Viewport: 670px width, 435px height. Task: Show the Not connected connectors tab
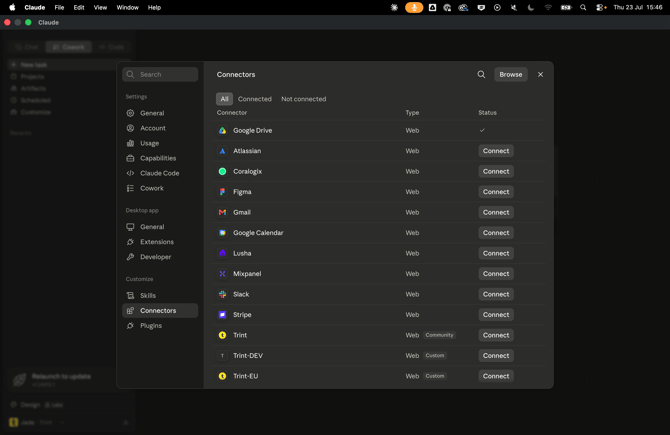pyautogui.click(x=303, y=99)
